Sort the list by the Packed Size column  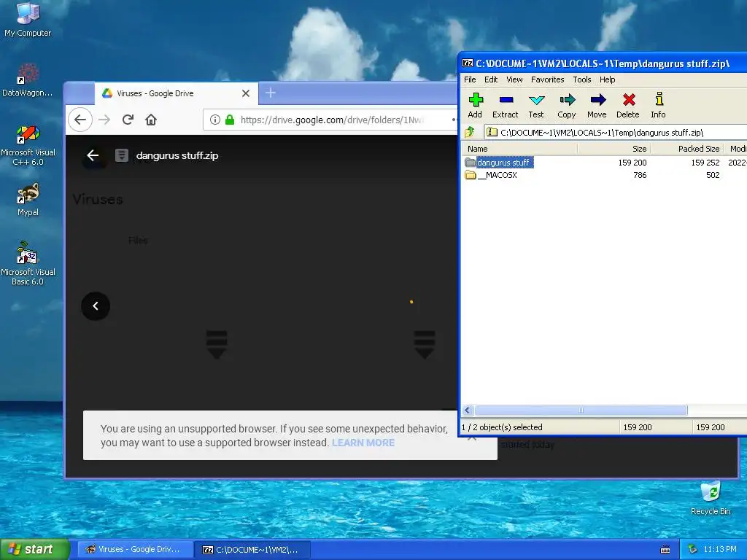pyautogui.click(x=687, y=149)
